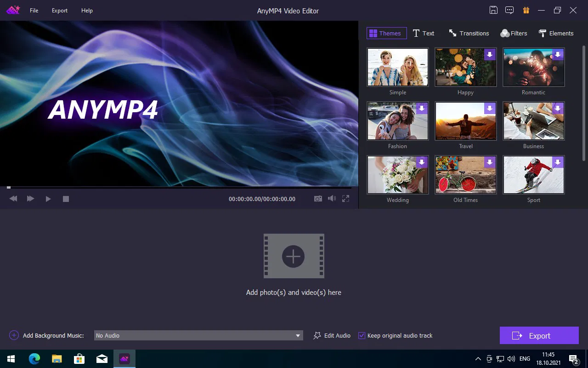The image size is (588, 368).
Task: Click the plus icon to add media
Action: point(294,256)
